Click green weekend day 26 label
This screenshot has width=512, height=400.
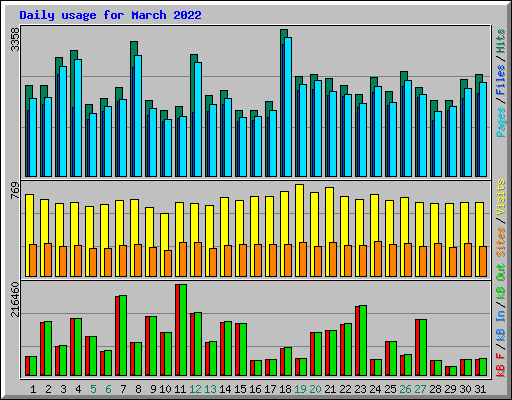pyautogui.click(x=405, y=389)
